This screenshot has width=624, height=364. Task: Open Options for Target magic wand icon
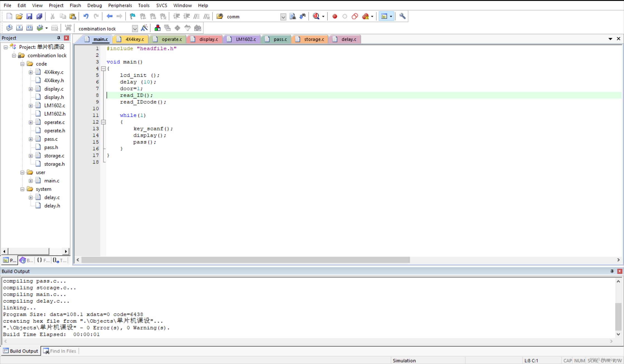point(144,28)
